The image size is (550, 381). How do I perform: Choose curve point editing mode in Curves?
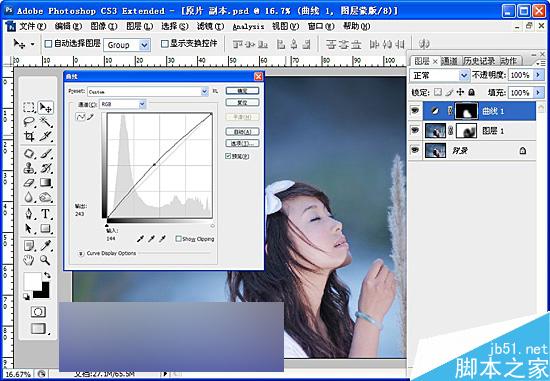tap(80, 117)
